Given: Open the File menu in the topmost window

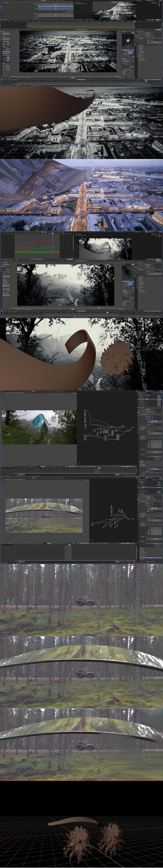Looking at the screenshot, I should 4,1.
